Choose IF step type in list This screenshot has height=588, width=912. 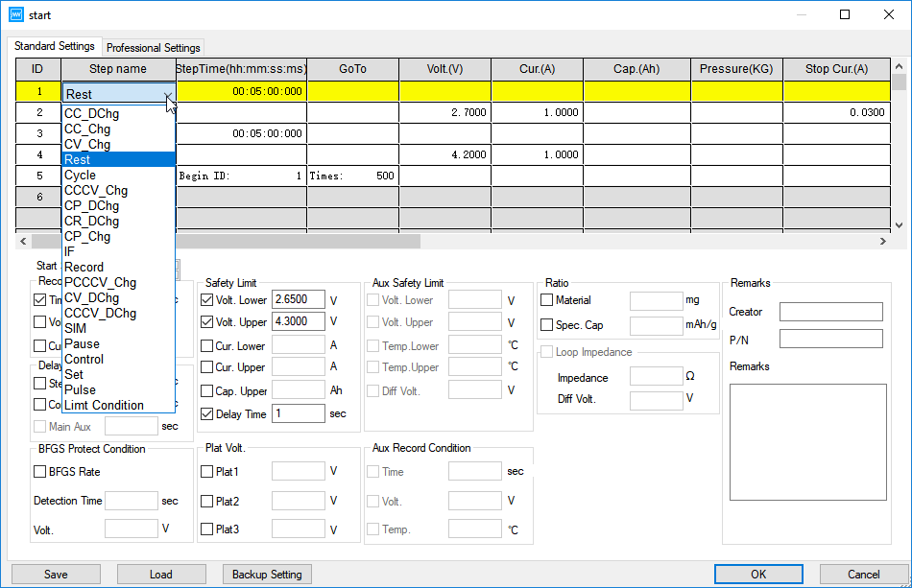coord(118,251)
